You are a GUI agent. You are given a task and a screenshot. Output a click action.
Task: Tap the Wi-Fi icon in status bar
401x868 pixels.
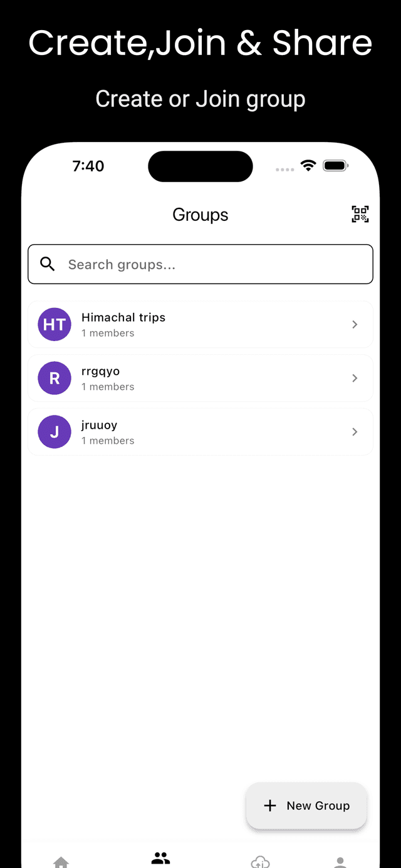pyautogui.click(x=308, y=165)
